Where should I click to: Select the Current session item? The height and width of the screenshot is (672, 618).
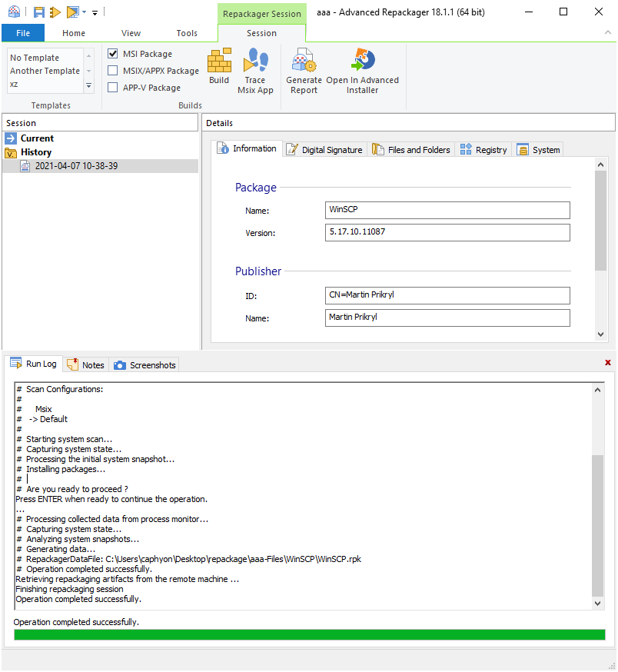pos(37,138)
